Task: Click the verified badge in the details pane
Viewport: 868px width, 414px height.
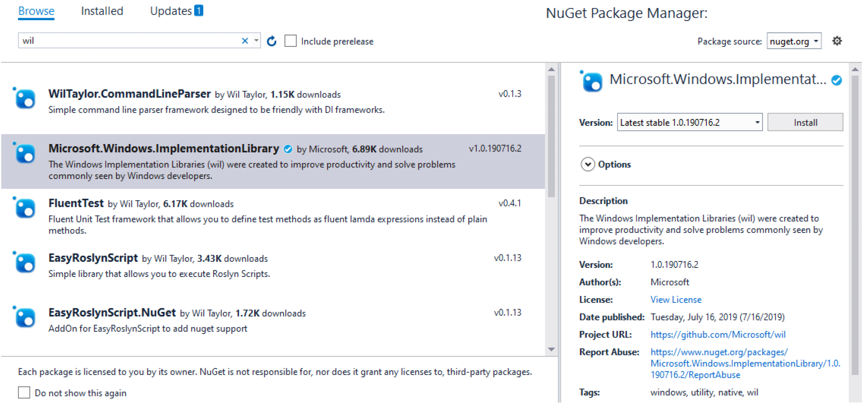Action: coord(836,80)
